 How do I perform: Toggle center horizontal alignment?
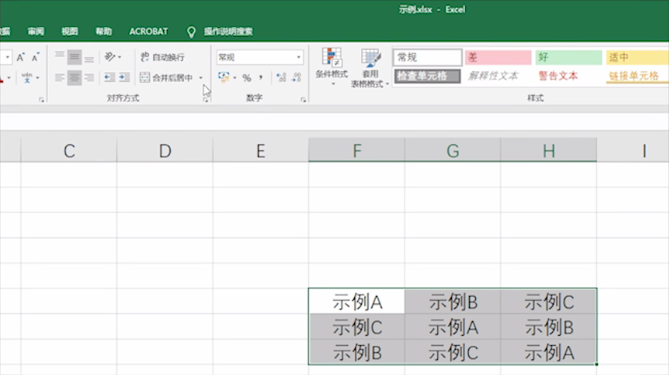coord(74,77)
